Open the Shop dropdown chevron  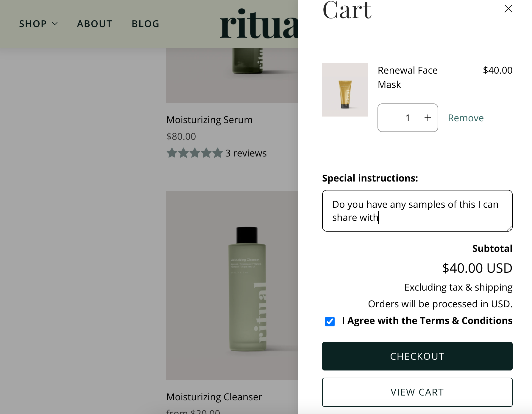click(55, 24)
